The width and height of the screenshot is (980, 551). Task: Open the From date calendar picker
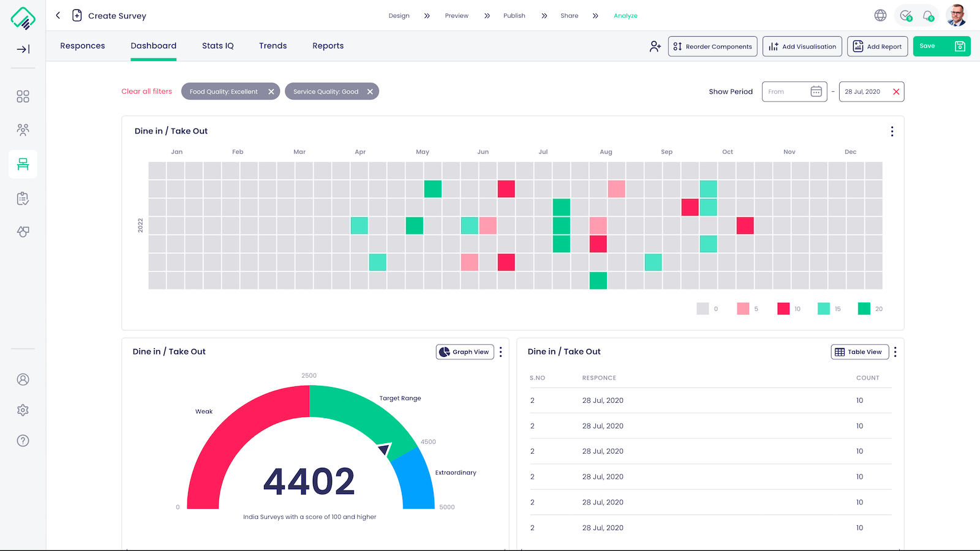(x=816, y=92)
